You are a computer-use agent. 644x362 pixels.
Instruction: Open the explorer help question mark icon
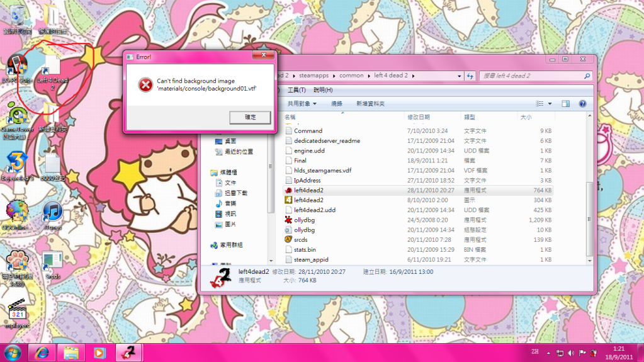click(x=582, y=103)
